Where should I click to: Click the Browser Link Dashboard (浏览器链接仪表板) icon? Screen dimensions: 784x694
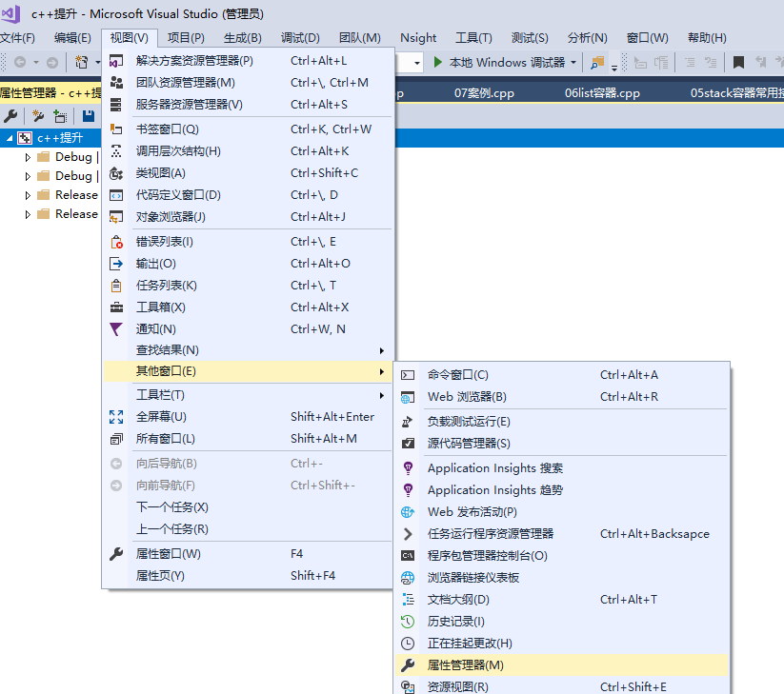coord(408,578)
